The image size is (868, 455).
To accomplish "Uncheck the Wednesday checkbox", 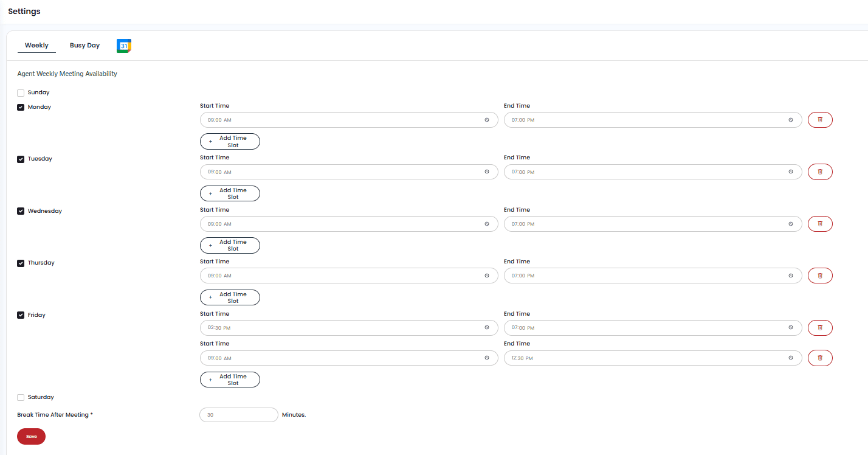I will [x=21, y=211].
